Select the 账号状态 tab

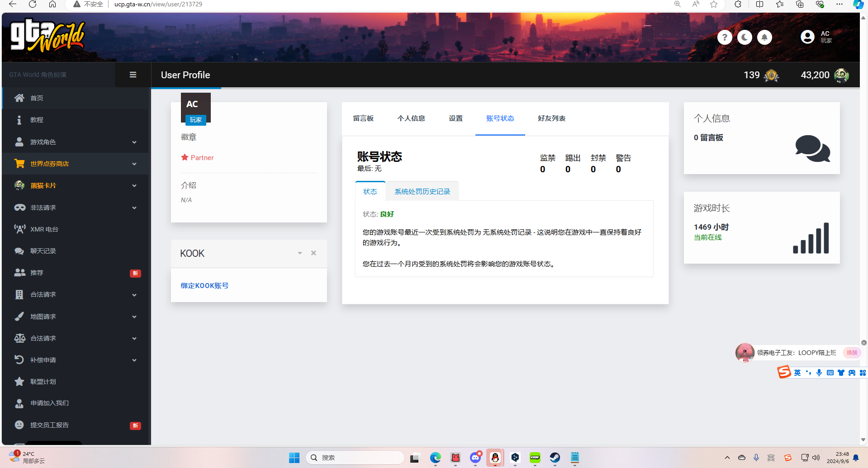click(500, 118)
